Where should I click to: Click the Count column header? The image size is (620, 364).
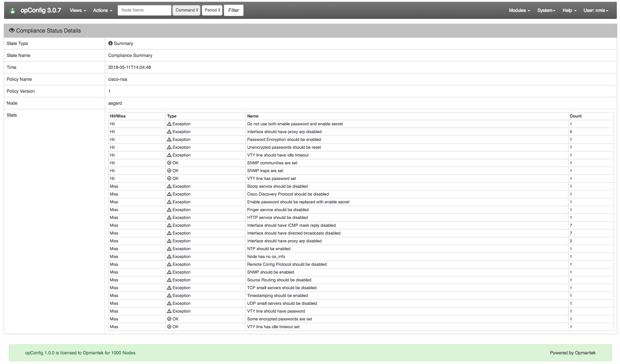click(x=575, y=116)
